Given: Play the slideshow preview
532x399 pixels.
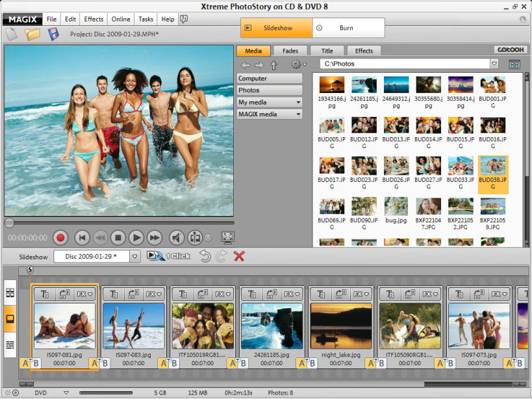Looking at the screenshot, I should (x=136, y=238).
